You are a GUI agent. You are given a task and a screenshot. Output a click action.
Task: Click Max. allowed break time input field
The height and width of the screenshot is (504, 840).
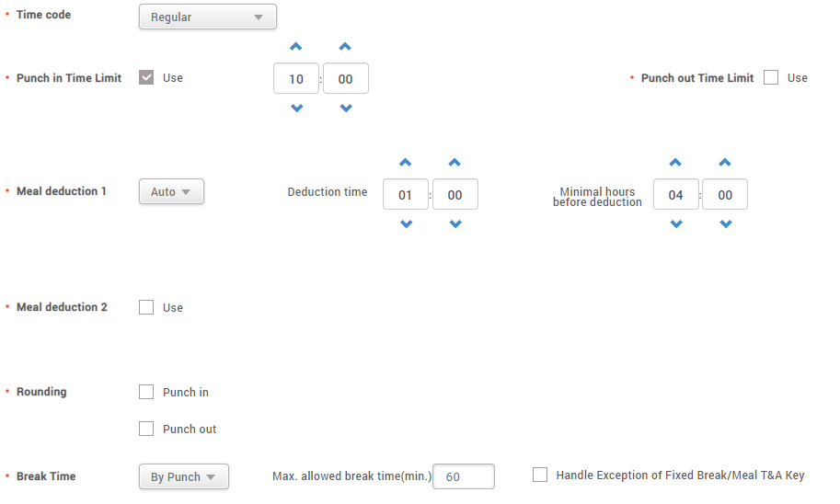click(463, 476)
